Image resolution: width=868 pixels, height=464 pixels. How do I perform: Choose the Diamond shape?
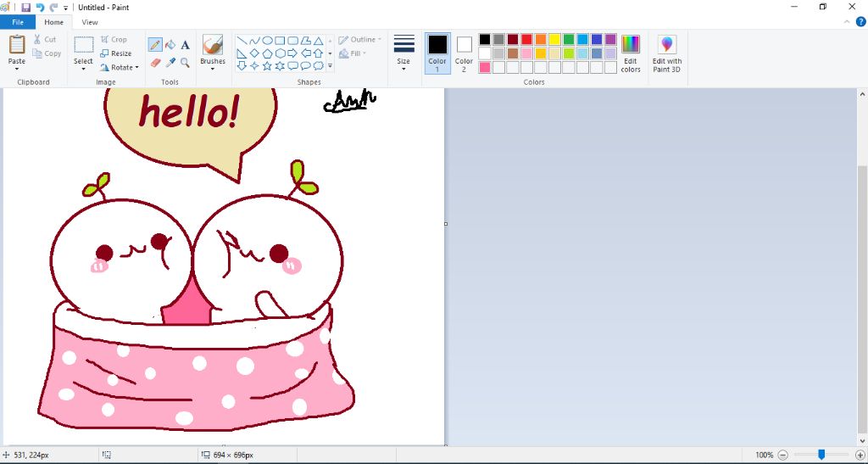tap(254, 53)
